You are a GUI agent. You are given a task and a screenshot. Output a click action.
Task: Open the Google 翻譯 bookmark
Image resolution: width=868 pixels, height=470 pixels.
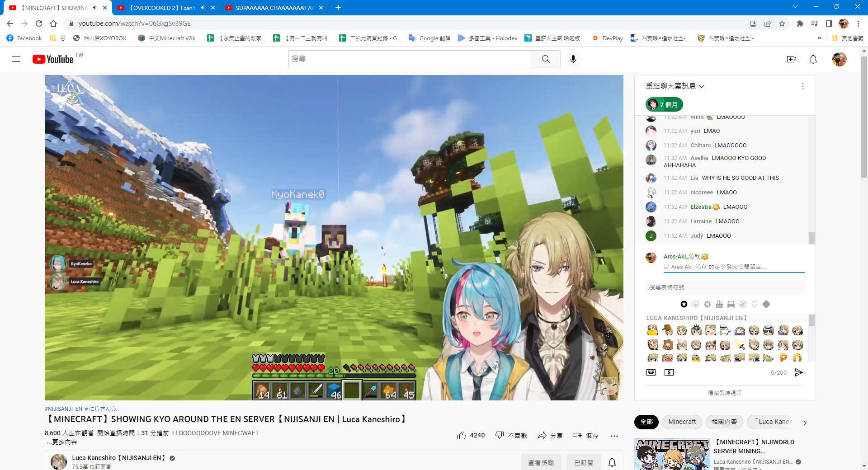click(x=429, y=38)
